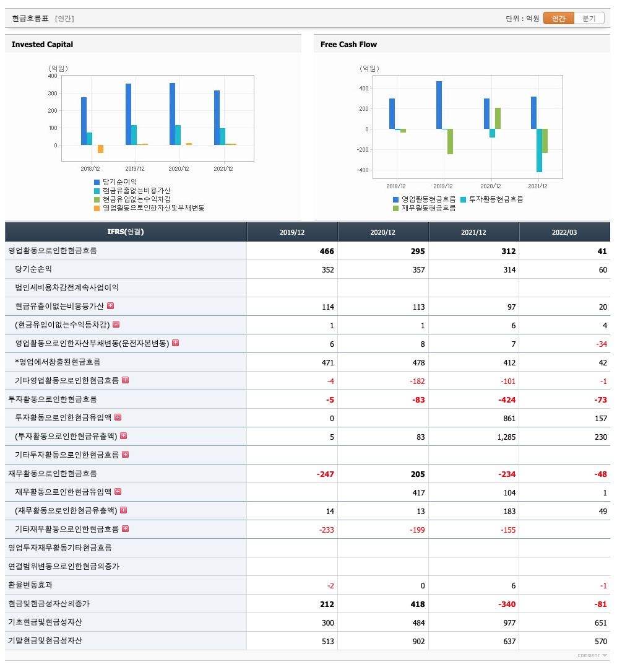This screenshot has height=672, width=617.
Task: Click the 417 financing inflow value
Action: 419,493
